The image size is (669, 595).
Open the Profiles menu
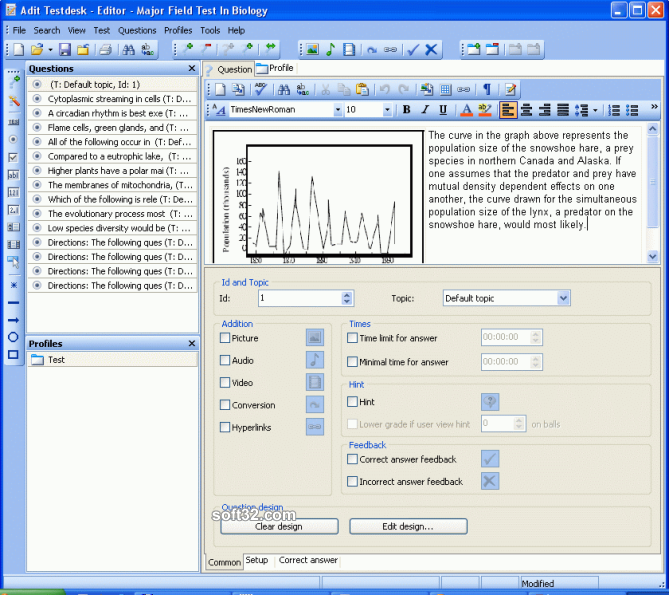tap(178, 30)
